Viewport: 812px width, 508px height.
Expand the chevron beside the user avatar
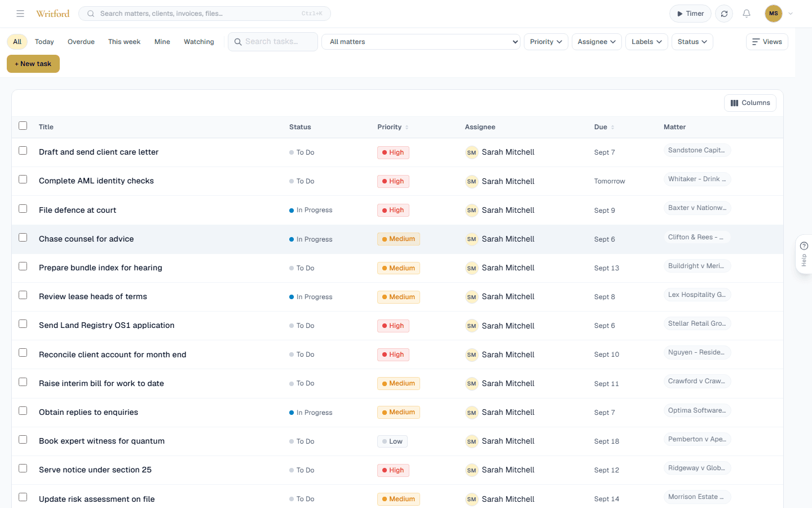[x=791, y=14]
